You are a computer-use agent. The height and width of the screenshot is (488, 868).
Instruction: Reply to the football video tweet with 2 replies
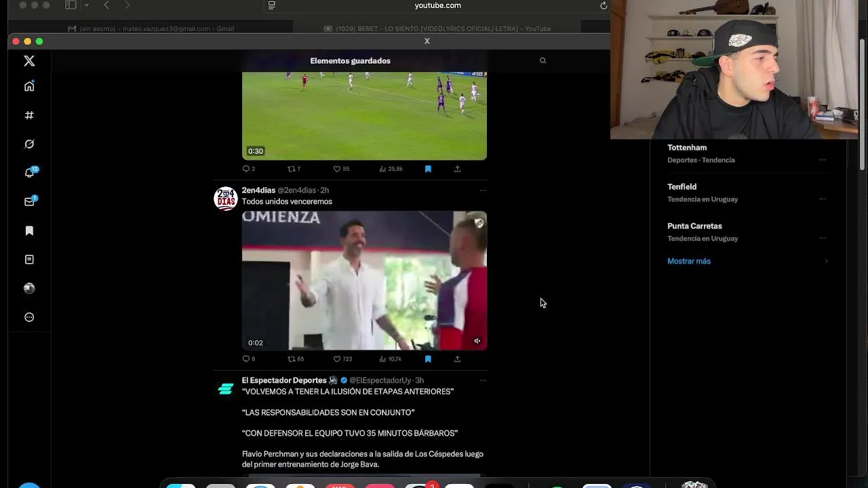tap(248, 169)
